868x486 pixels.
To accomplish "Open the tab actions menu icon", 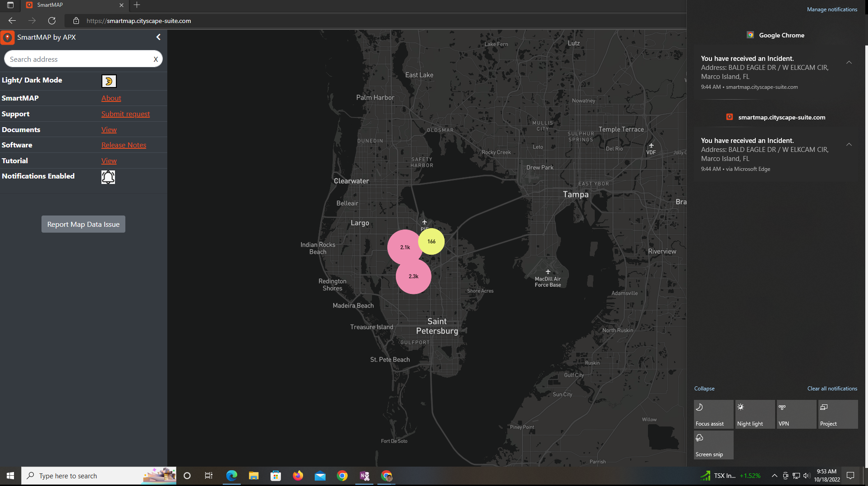I will click(10, 5).
